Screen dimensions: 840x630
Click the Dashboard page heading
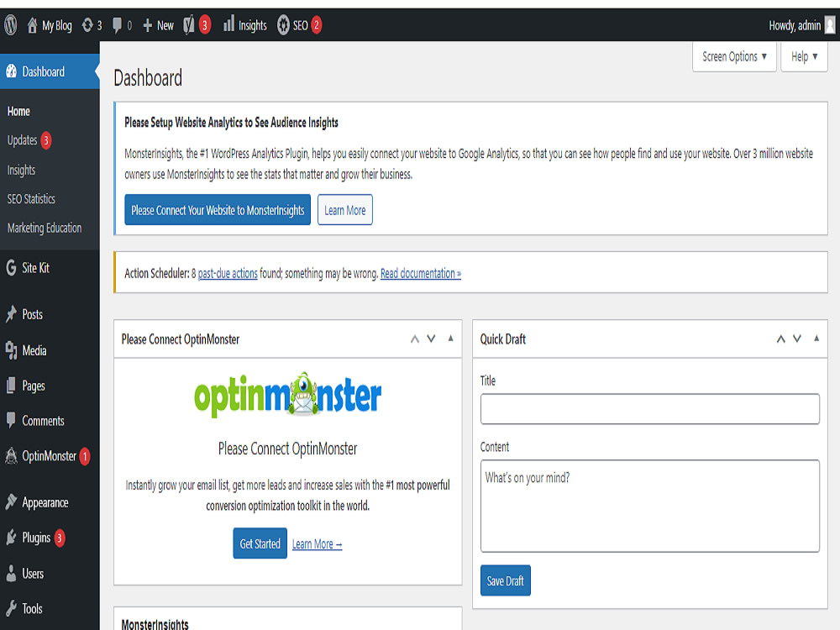pyautogui.click(x=148, y=77)
